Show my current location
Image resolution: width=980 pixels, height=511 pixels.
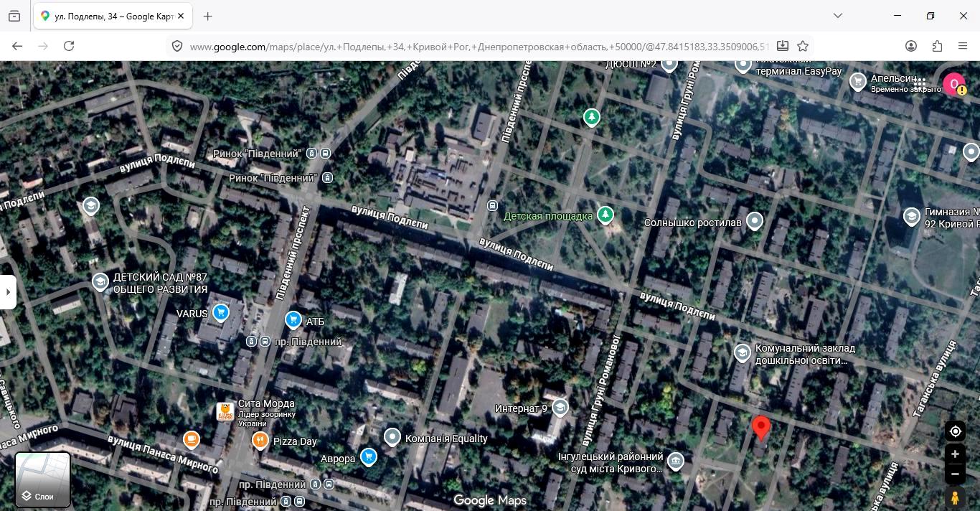955,431
